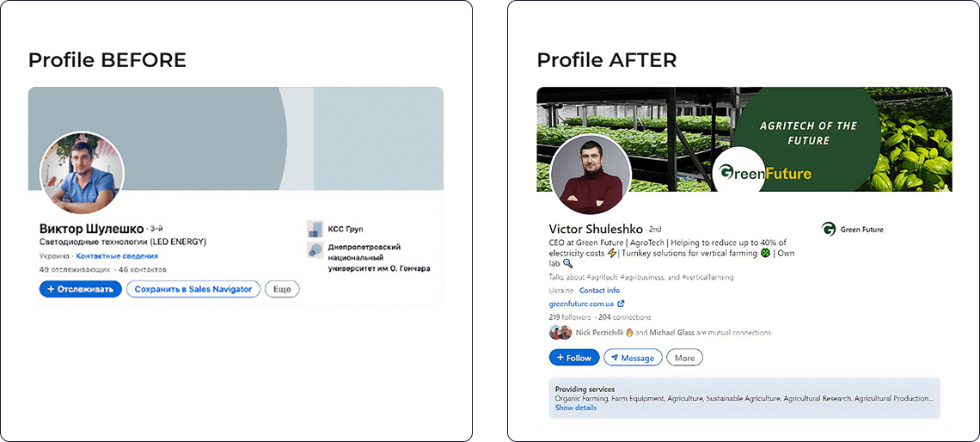Image resolution: width=980 pixels, height=442 pixels.
Task: Click the Green Future company logo icon
Action: [828, 230]
